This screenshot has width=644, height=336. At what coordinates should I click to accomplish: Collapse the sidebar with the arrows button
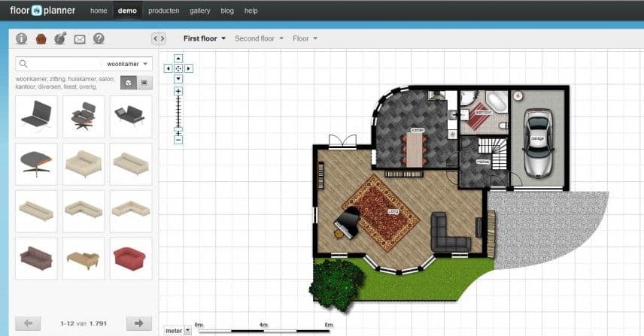[158, 38]
